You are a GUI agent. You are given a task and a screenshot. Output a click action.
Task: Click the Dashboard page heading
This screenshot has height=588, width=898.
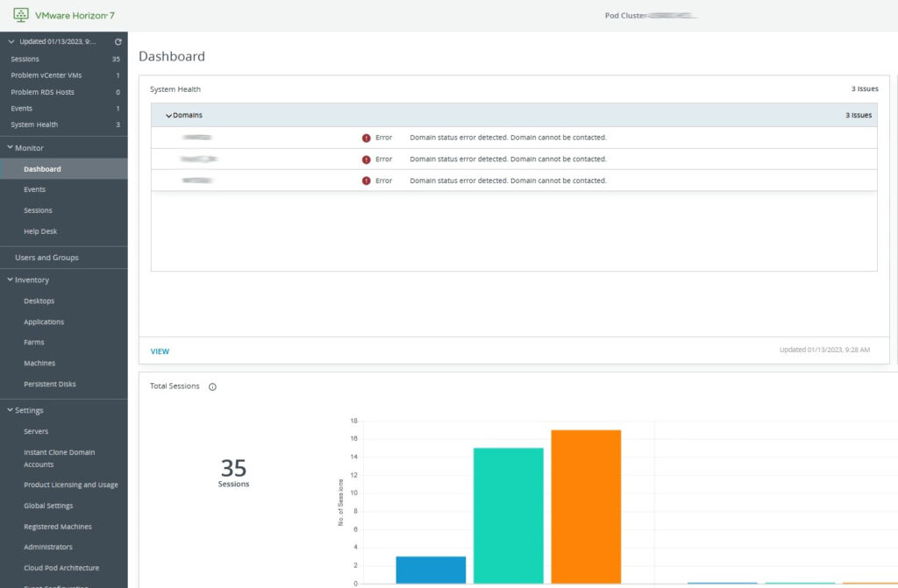(x=172, y=57)
